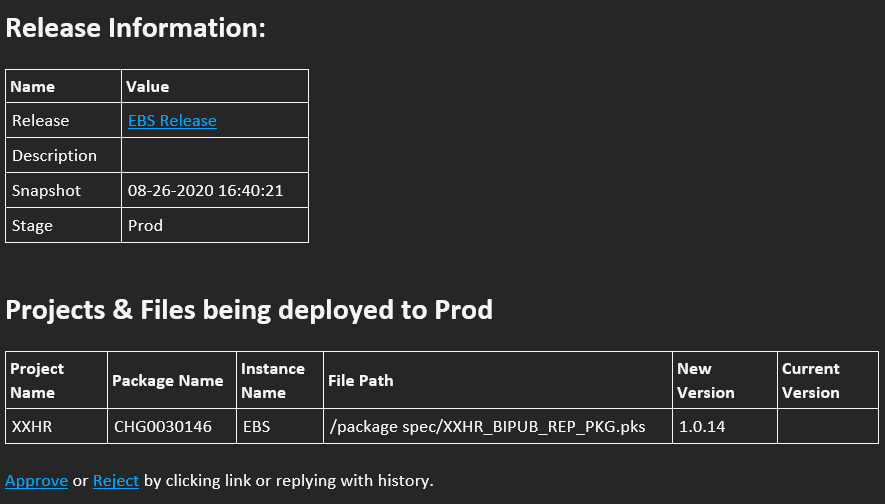The image size is (885, 504).
Task: Click the Release Information heading
Action: 135,28
